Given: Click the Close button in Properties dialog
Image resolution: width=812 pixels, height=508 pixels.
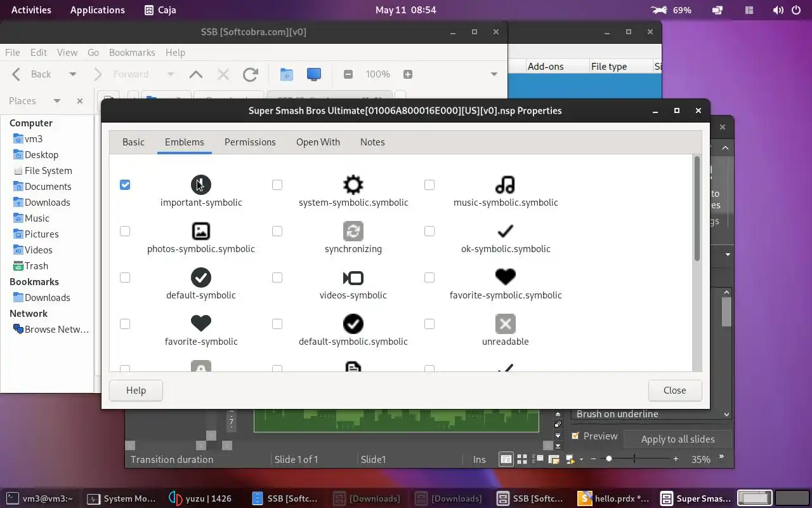Looking at the screenshot, I should [675, 391].
